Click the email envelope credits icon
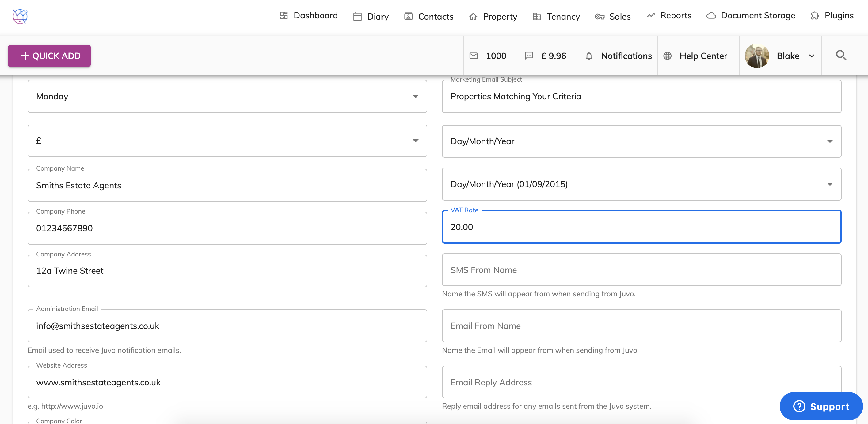The height and width of the screenshot is (424, 868). tap(474, 56)
